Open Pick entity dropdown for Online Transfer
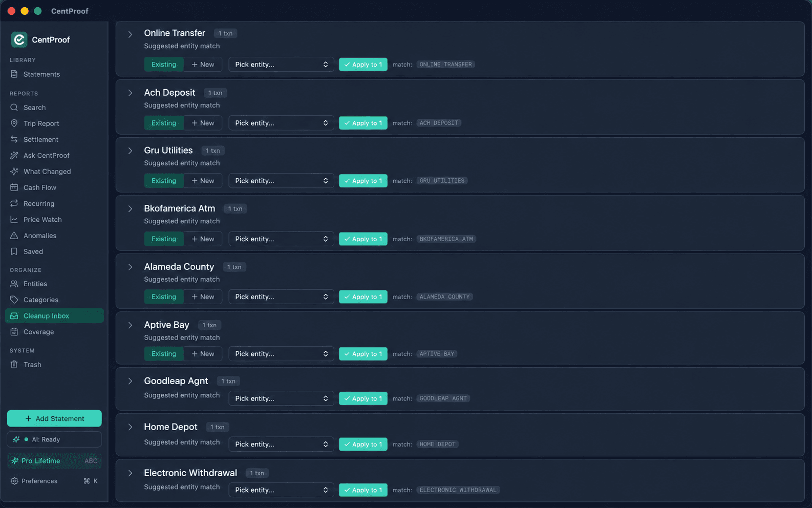The image size is (812, 508). (281, 65)
